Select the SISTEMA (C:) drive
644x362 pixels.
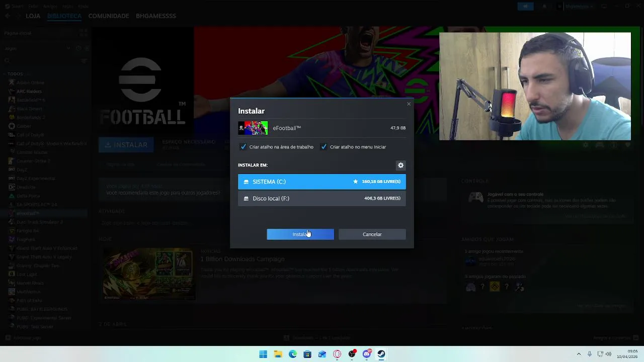click(x=322, y=182)
